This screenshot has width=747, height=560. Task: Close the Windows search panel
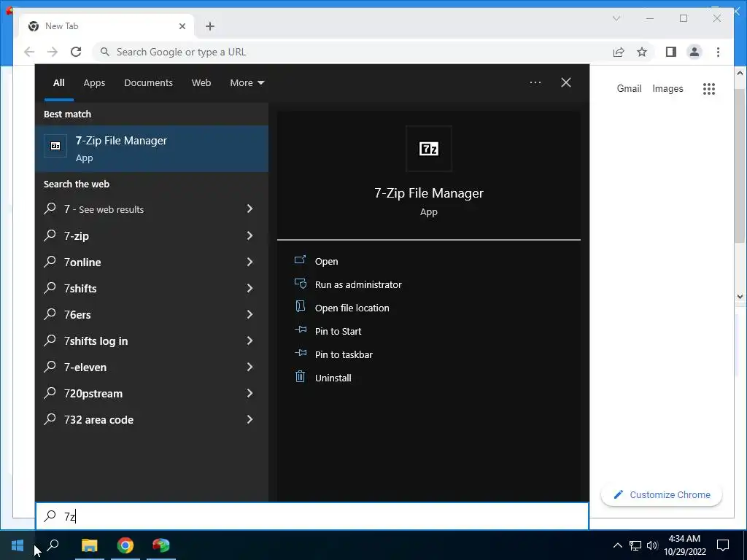[565, 83]
